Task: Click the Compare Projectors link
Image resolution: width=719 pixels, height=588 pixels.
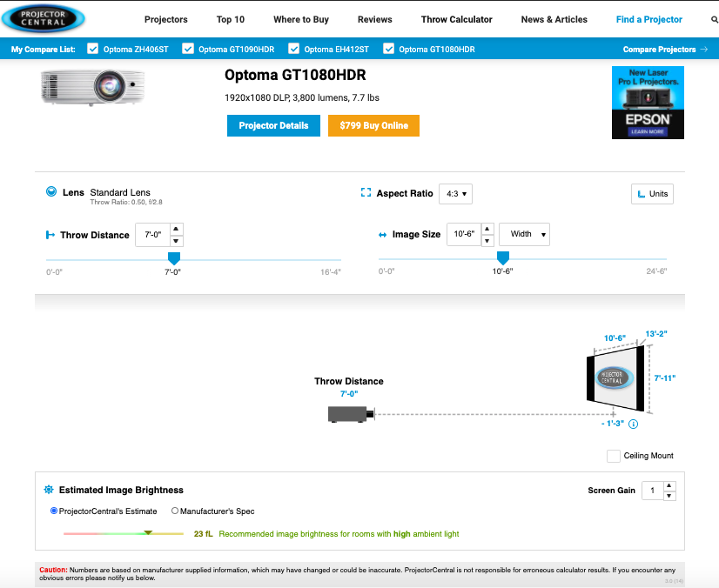Action: click(x=660, y=49)
